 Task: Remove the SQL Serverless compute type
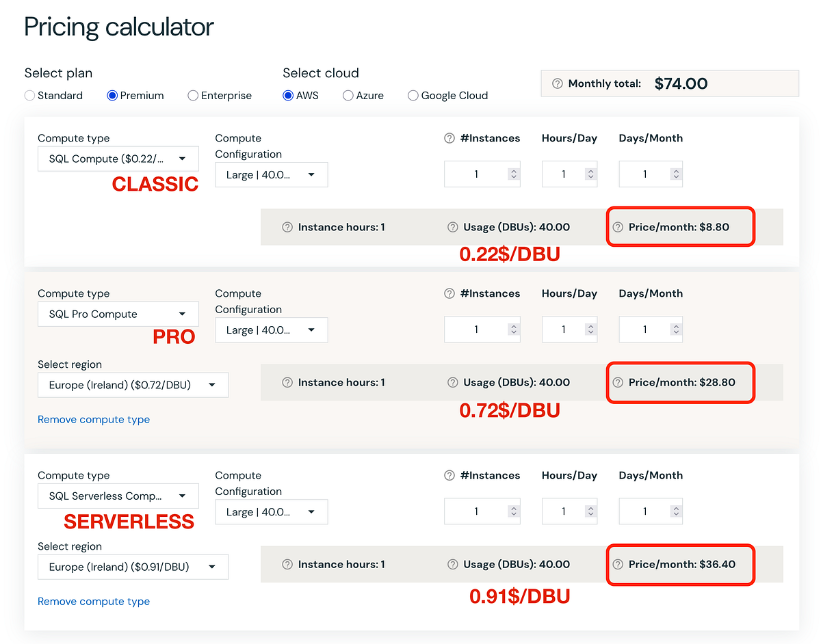coord(93,601)
